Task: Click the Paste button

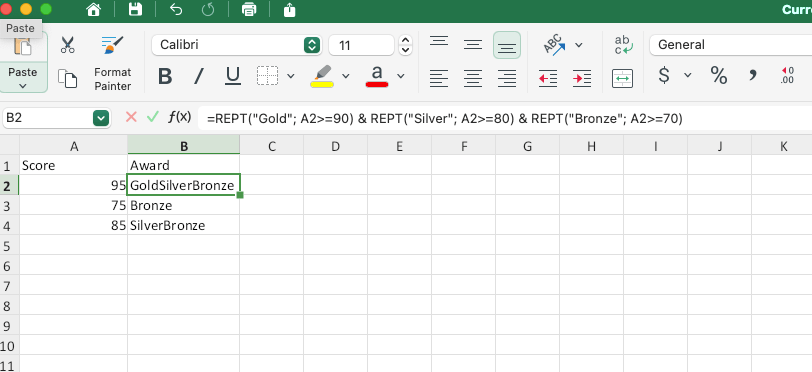Action: click(x=23, y=62)
